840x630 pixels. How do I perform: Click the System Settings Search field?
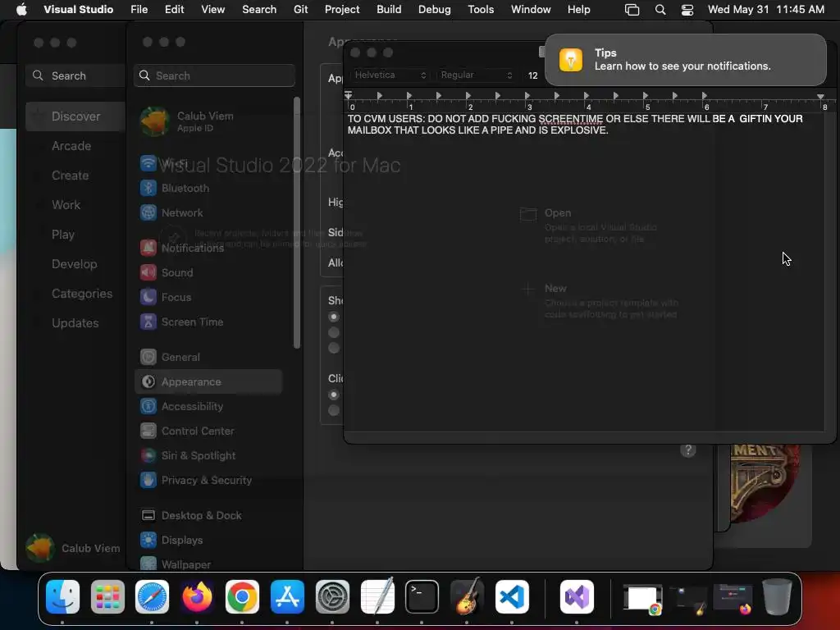(214, 75)
